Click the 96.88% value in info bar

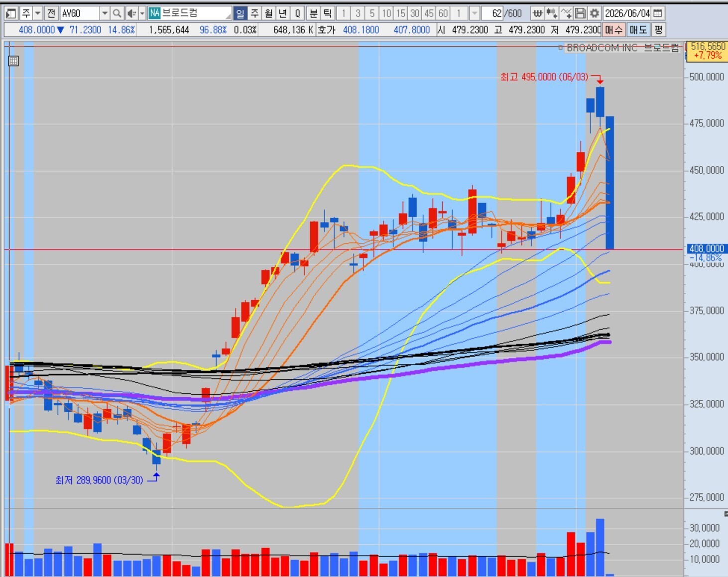tap(213, 30)
